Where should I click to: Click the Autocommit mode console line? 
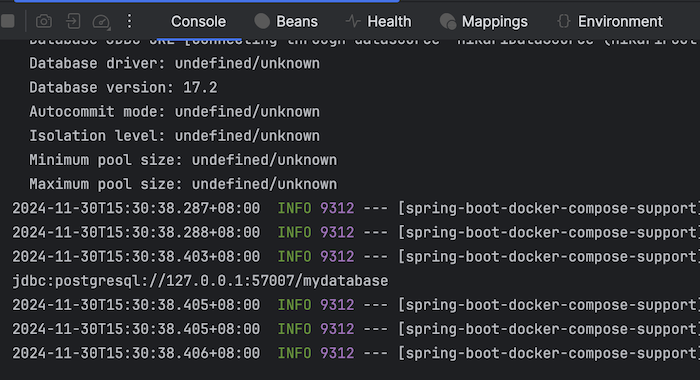[175, 112]
